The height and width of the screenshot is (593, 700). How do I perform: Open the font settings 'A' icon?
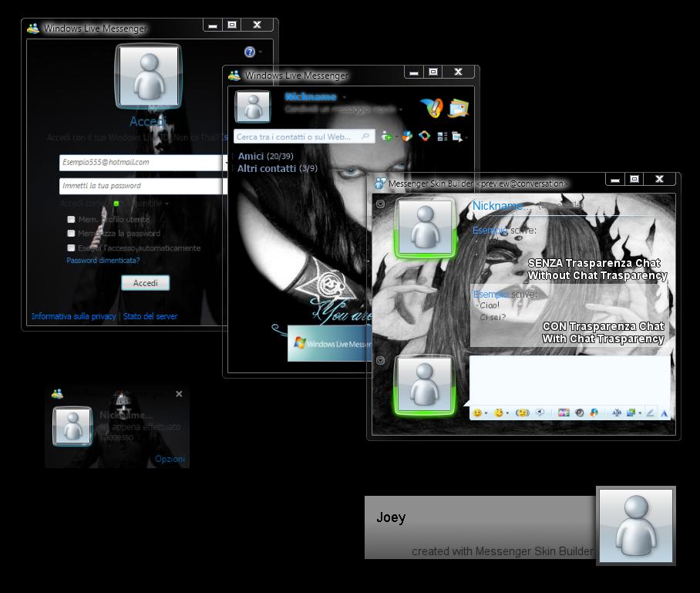pyautogui.click(x=664, y=413)
